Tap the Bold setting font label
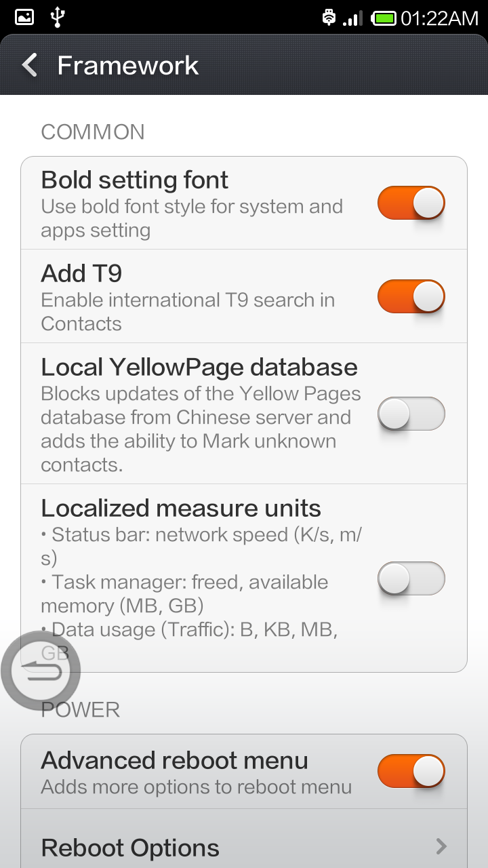The image size is (488, 868). pos(135,180)
